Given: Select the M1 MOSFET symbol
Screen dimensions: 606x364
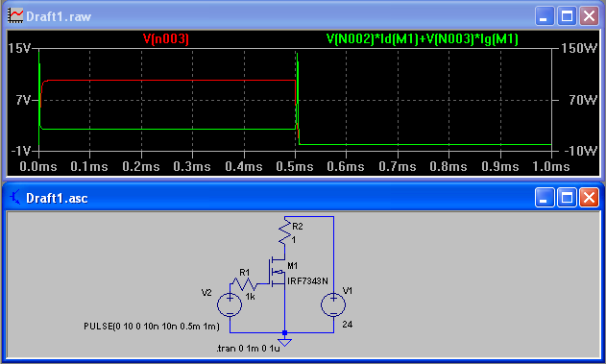Looking at the screenshot, I should pyautogui.click(x=278, y=273).
